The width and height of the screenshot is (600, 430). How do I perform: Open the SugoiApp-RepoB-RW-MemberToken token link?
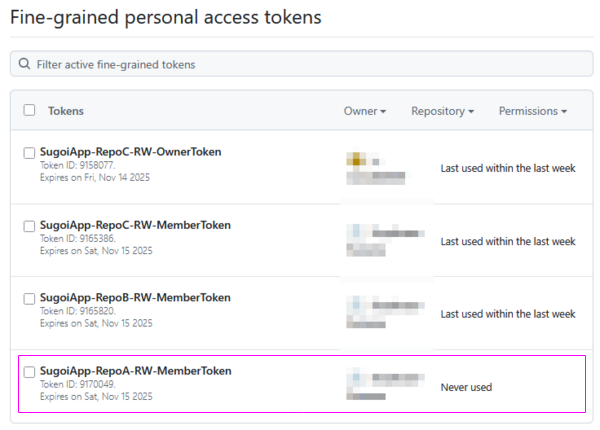coord(134,298)
